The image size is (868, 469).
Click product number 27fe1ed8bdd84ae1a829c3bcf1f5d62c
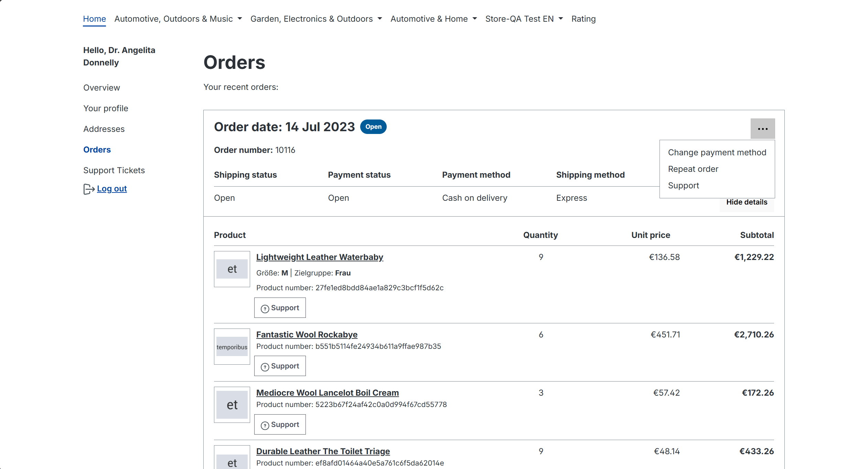pos(379,288)
